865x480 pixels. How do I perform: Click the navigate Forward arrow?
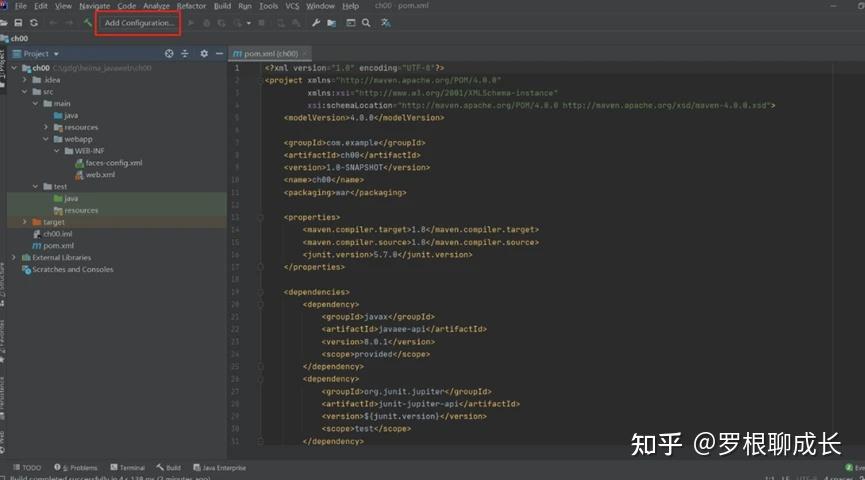(x=70, y=23)
